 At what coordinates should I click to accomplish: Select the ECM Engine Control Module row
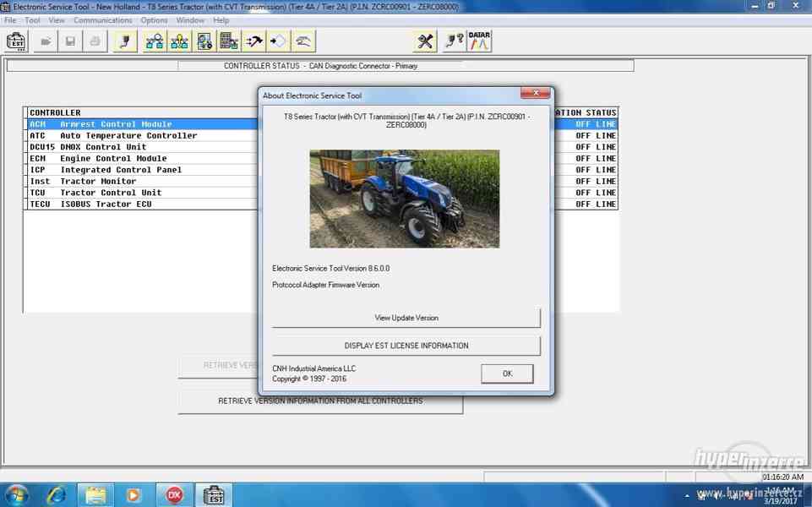323,159
